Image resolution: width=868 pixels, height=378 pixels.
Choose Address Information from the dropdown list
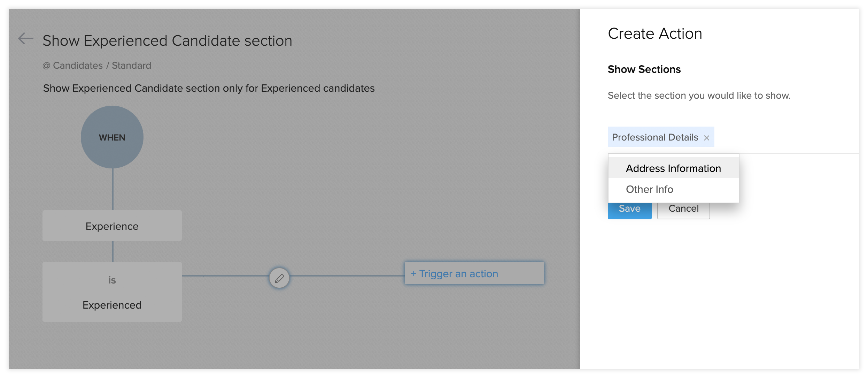tap(673, 168)
